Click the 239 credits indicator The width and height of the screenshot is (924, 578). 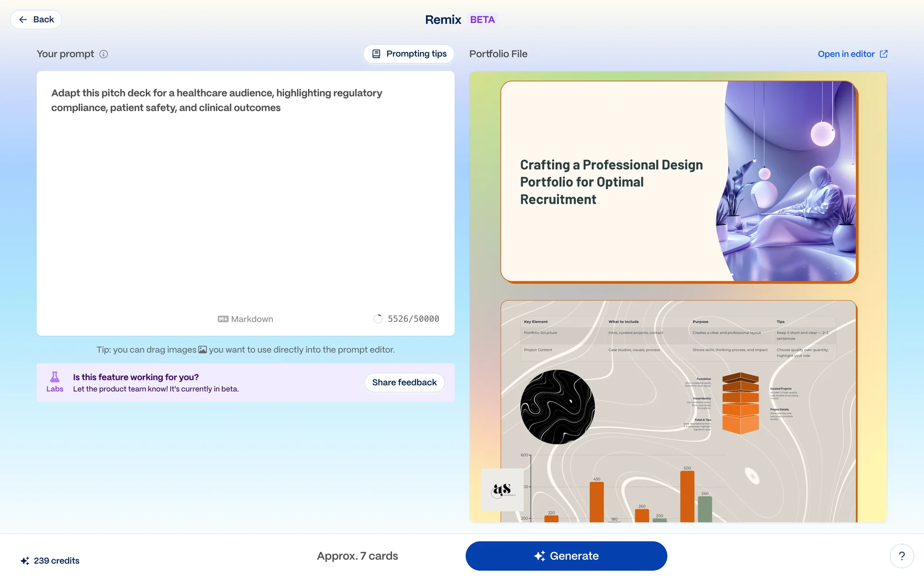click(x=50, y=561)
